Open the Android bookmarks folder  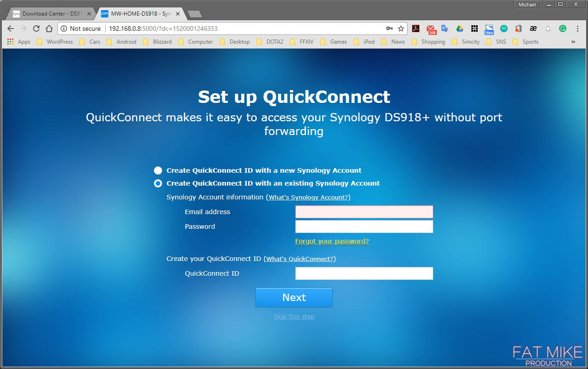coord(121,41)
